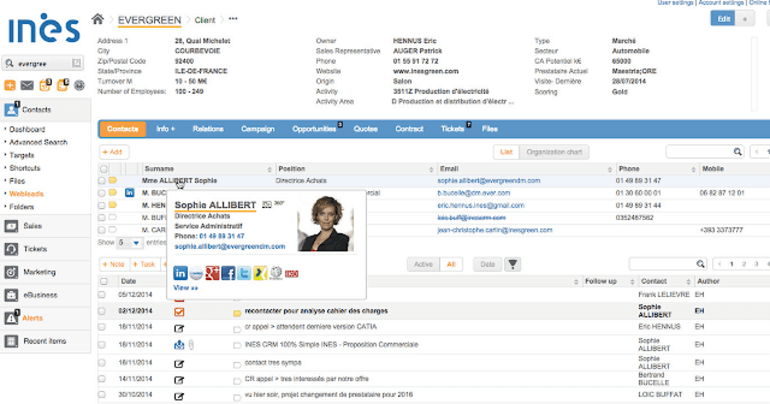Viewport: 770px width, 404px height.
Task: Click search magnifier in contacts table search box
Action: (x=738, y=152)
